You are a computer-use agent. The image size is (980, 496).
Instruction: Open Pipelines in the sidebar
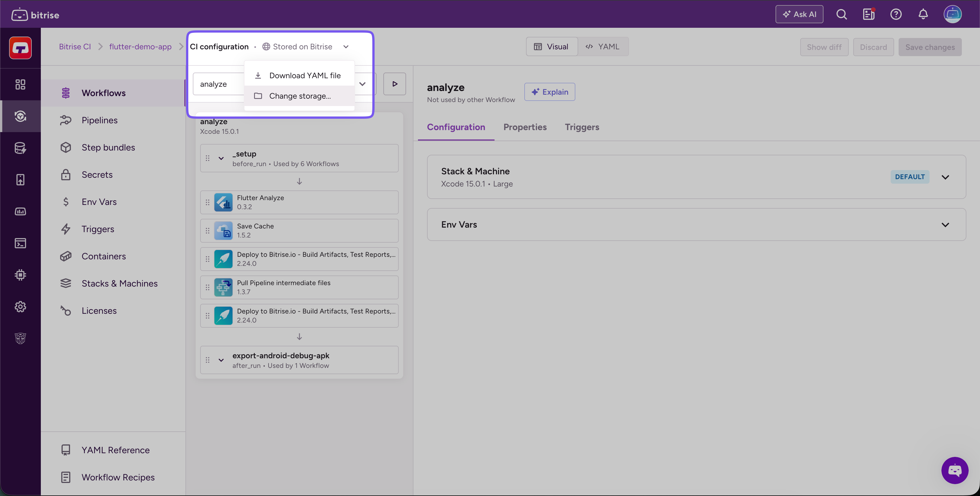pyautogui.click(x=113, y=120)
